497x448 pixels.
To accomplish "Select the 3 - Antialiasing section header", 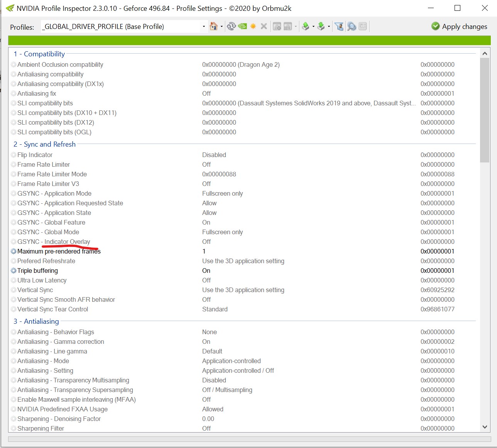I will click(x=36, y=321).
